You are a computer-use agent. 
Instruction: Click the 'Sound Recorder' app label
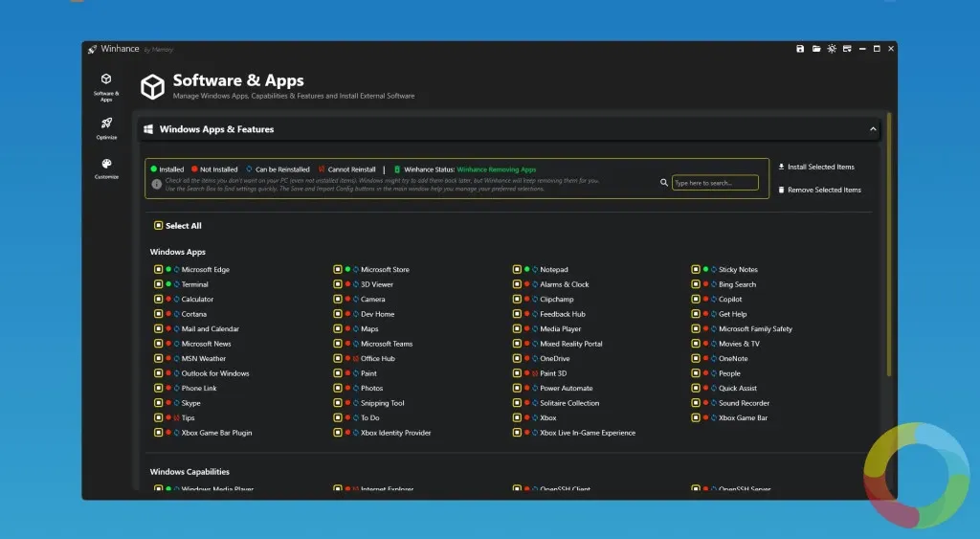click(744, 403)
